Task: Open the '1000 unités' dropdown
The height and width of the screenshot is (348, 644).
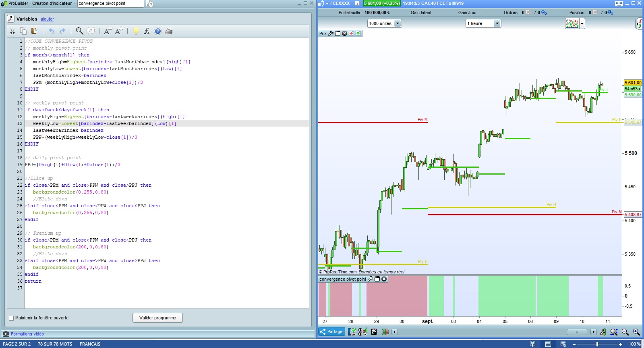Action: point(384,23)
